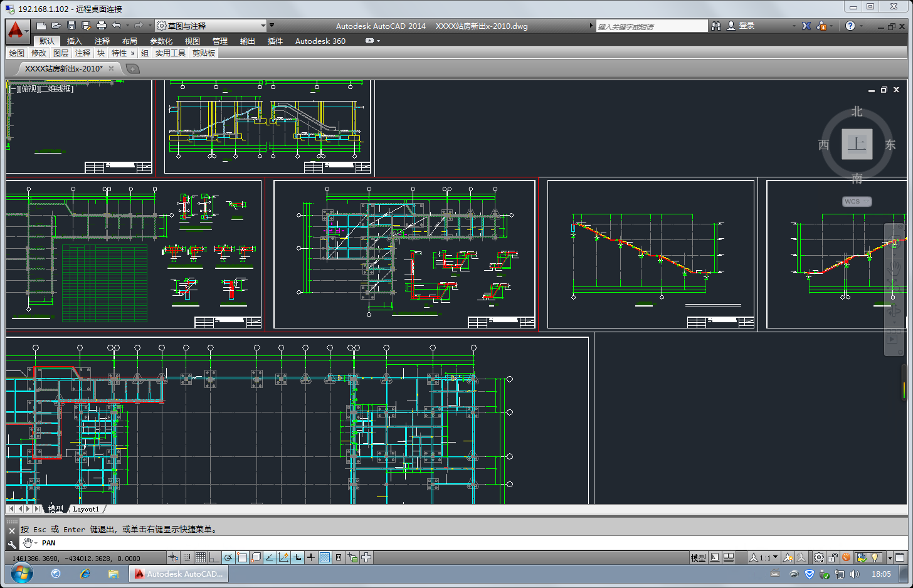913x588 pixels.
Task: Click the Save As icon
Action: (86, 26)
